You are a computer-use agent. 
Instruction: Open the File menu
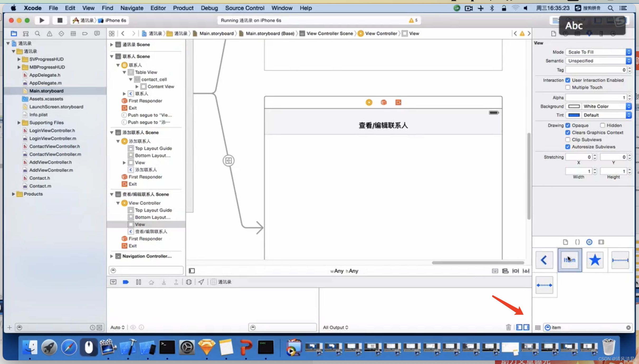pyautogui.click(x=53, y=8)
